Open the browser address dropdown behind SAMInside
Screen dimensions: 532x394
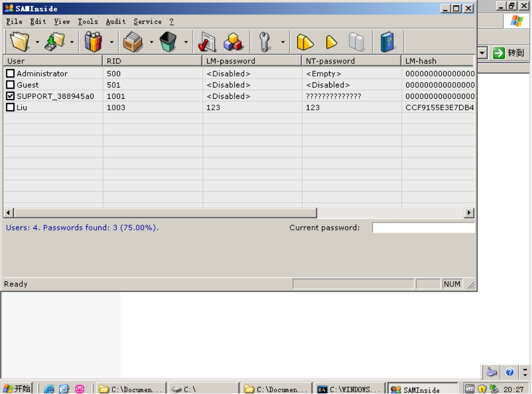[x=483, y=53]
